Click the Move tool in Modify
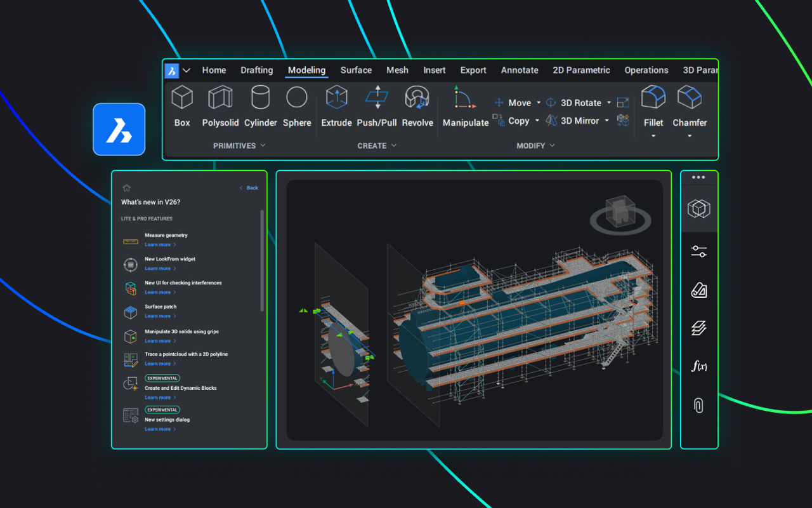Screen dimensions: 812x508 coord(513,102)
